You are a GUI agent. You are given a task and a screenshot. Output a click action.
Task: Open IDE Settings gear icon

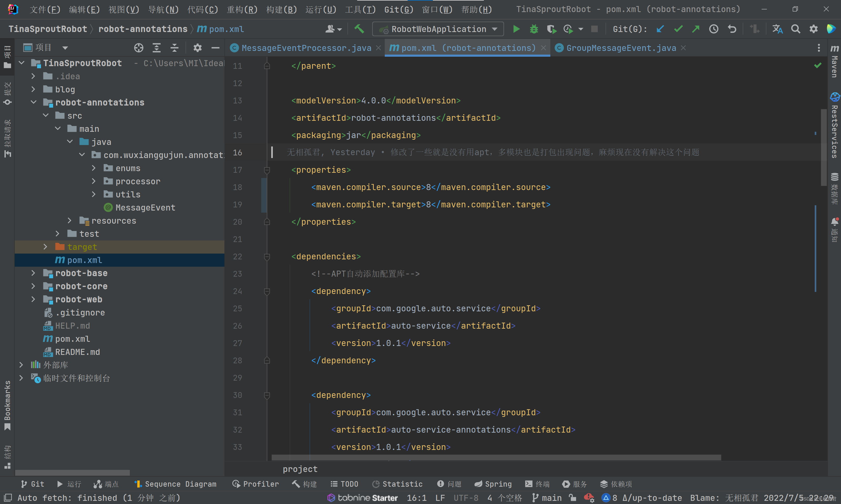tap(813, 29)
